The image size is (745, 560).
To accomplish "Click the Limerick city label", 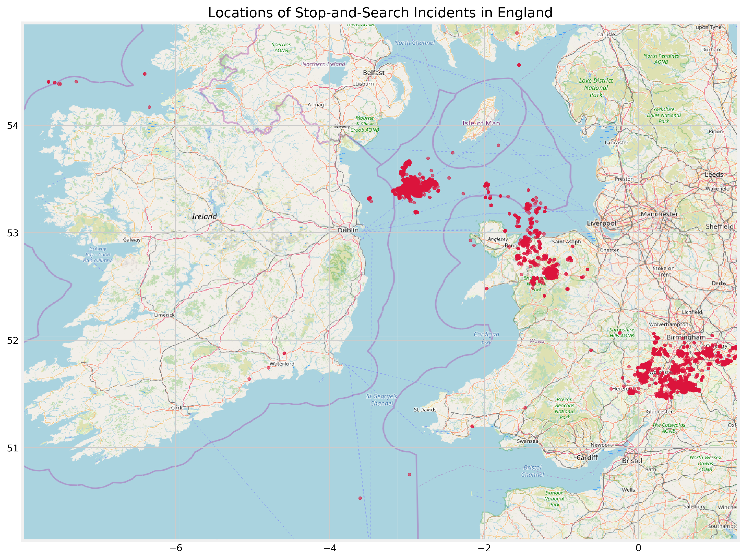I will click(x=164, y=315).
